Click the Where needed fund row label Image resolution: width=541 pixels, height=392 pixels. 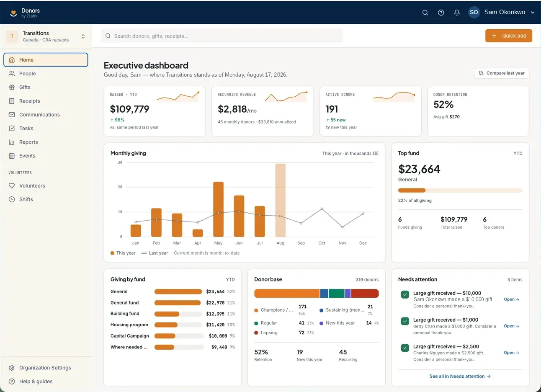pyautogui.click(x=129, y=347)
